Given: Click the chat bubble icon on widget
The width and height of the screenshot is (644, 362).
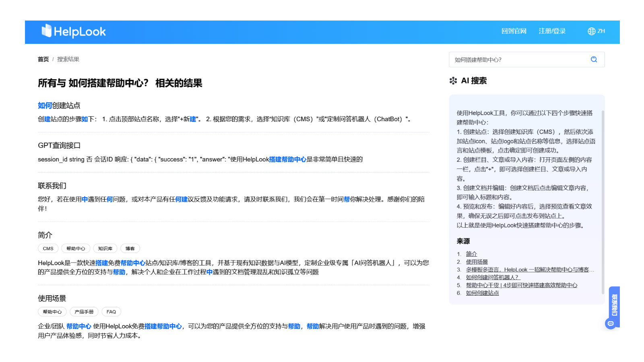Looking at the screenshot, I should point(611,323).
